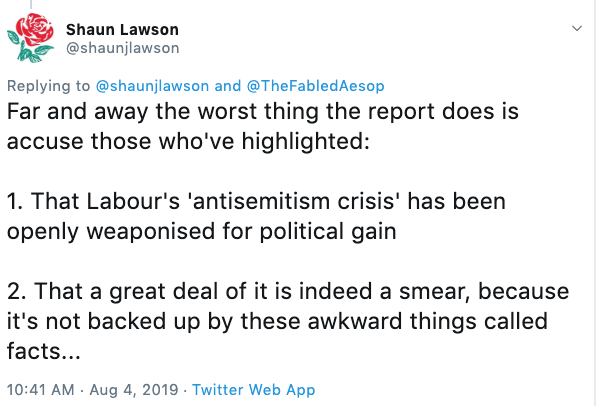
Task: Open Shaun Lawson's rose profile picture
Action: (31, 38)
